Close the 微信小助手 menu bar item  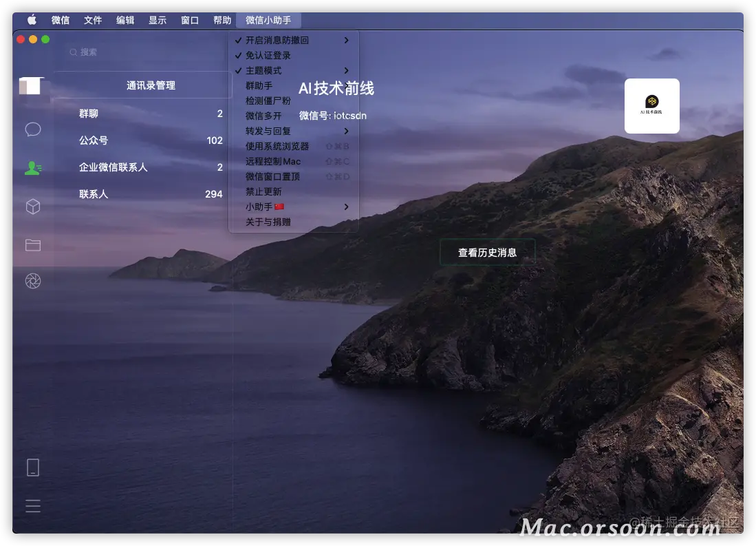click(268, 20)
